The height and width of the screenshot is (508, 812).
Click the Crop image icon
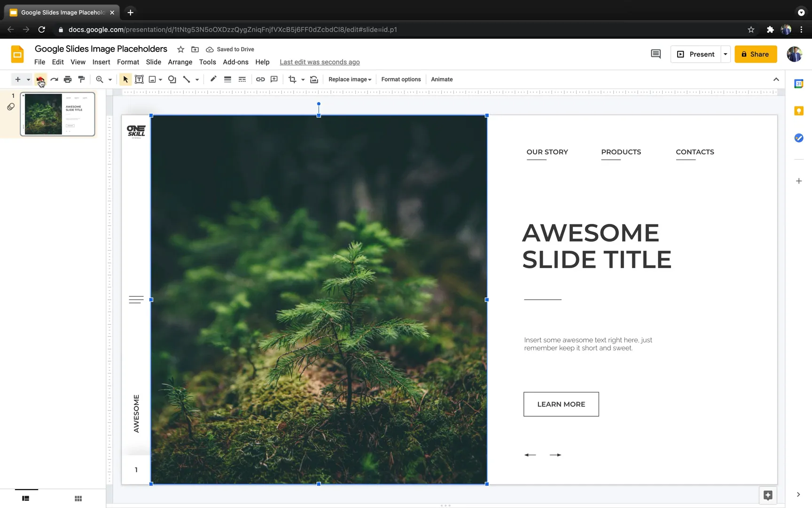(292, 79)
